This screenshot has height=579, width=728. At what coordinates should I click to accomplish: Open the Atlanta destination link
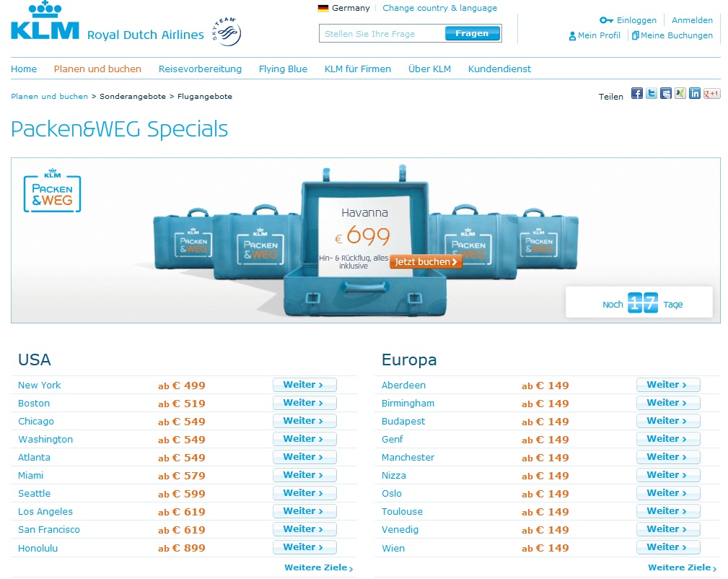click(x=34, y=457)
